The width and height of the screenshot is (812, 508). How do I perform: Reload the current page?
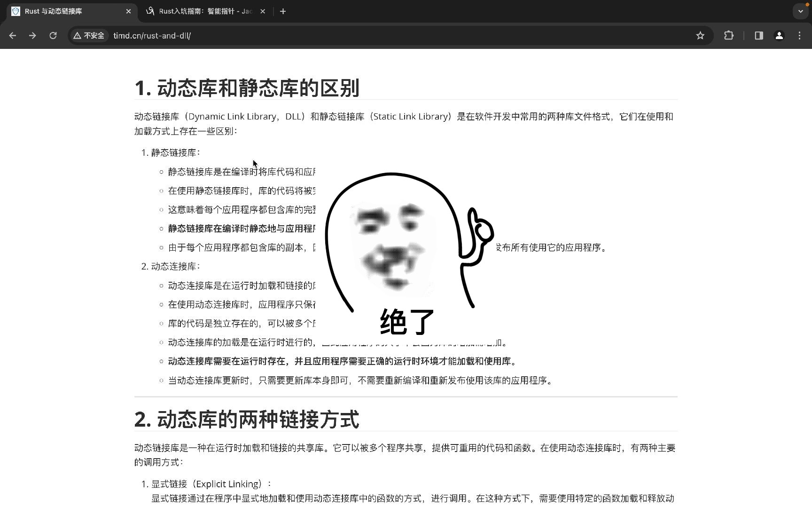click(x=53, y=35)
